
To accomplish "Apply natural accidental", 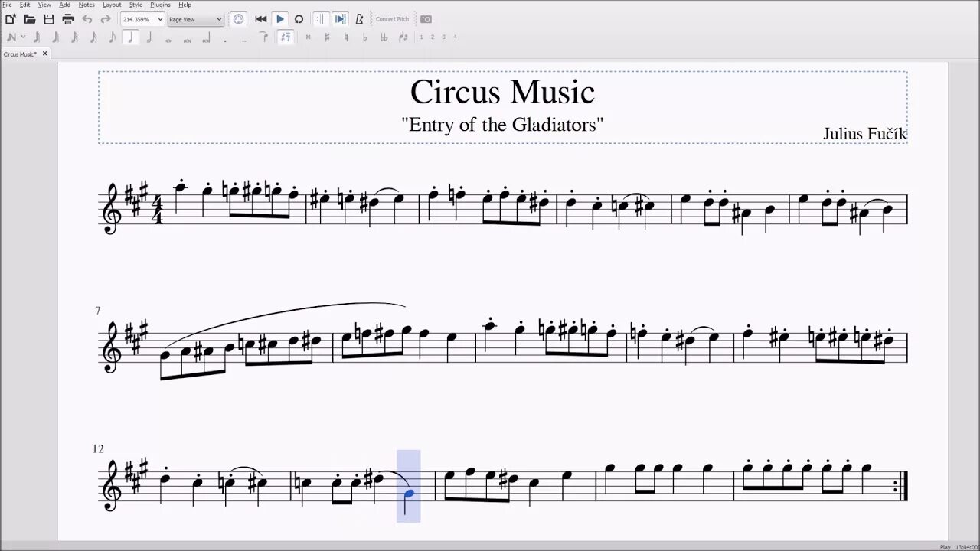I will pyautogui.click(x=346, y=37).
